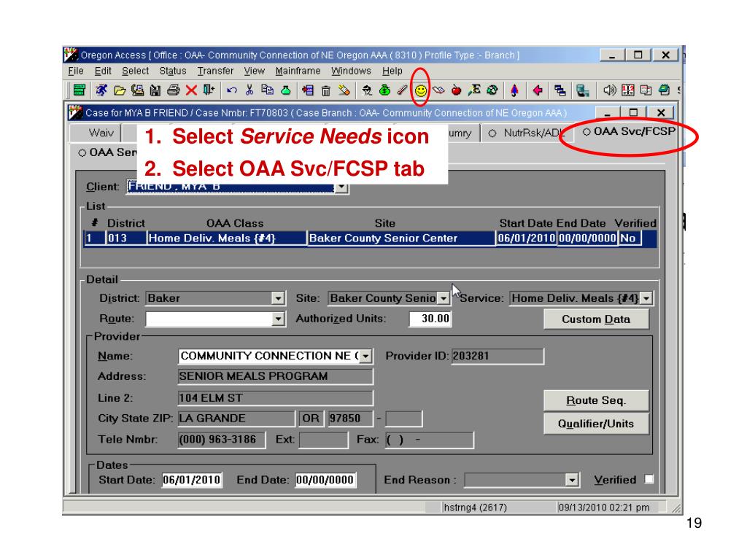Open the Mainframe menu
The height and width of the screenshot is (560, 747).
(298, 71)
